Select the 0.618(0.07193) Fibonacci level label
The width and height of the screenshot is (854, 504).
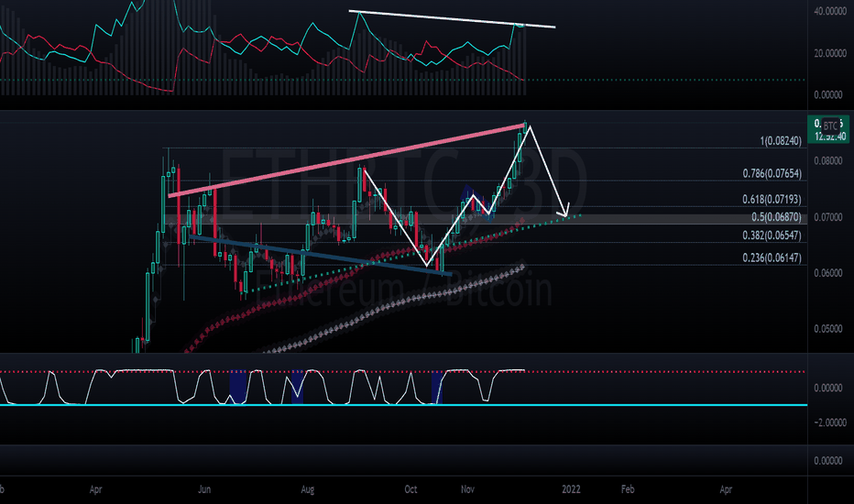point(772,200)
